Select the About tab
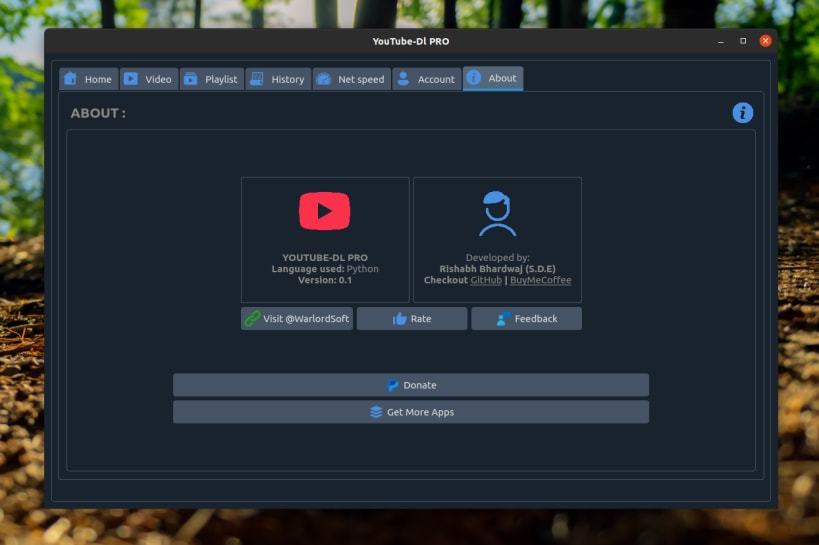 click(493, 78)
